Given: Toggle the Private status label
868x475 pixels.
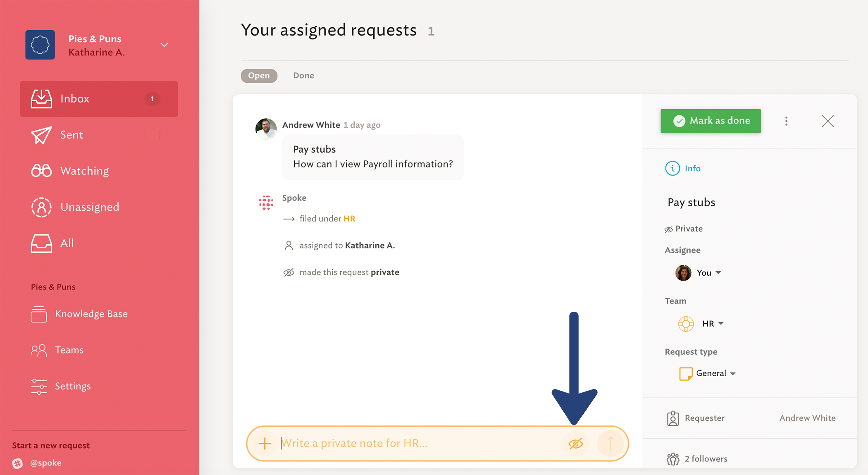Looking at the screenshot, I should [684, 229].
